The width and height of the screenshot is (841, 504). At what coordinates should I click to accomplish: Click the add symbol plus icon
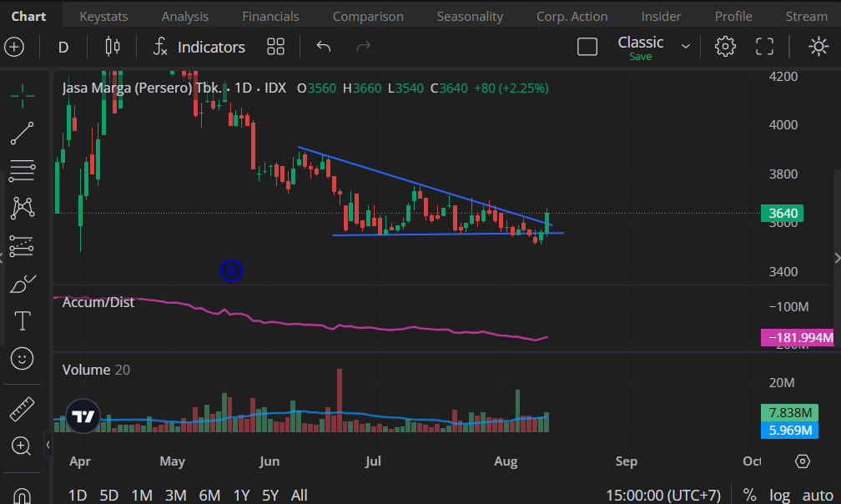[14, 47]
